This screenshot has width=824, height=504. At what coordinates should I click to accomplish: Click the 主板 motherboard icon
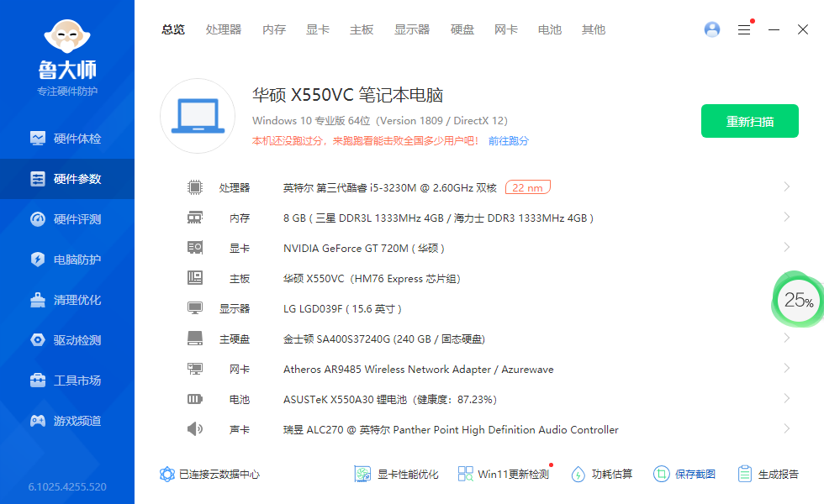tap(195, 278)
